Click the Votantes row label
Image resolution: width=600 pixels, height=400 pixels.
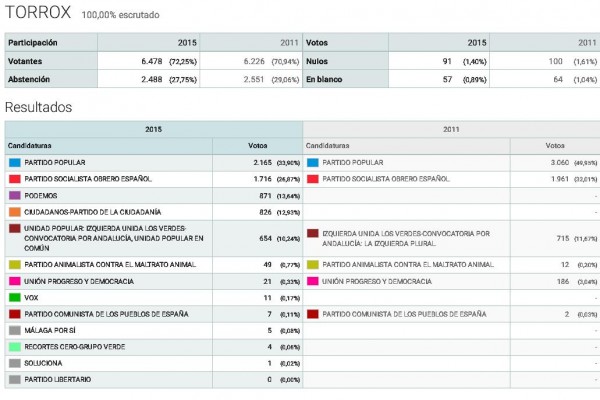25,61
